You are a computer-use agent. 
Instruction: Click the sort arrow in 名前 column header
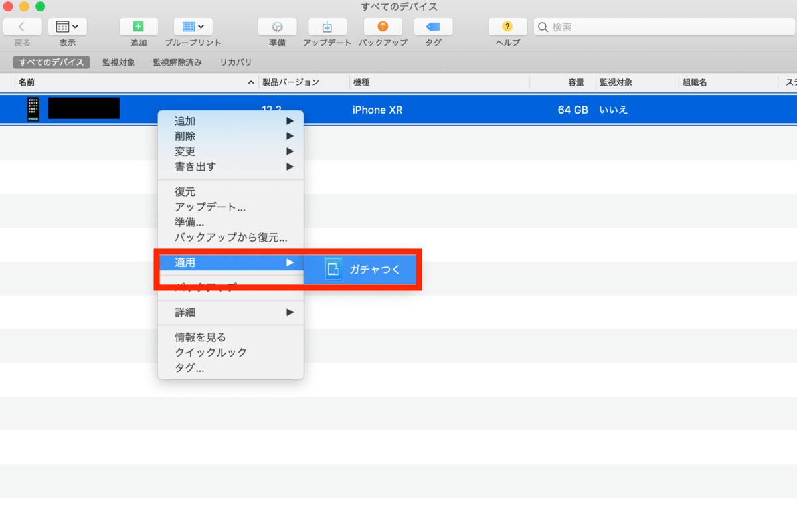coord(251,82)
